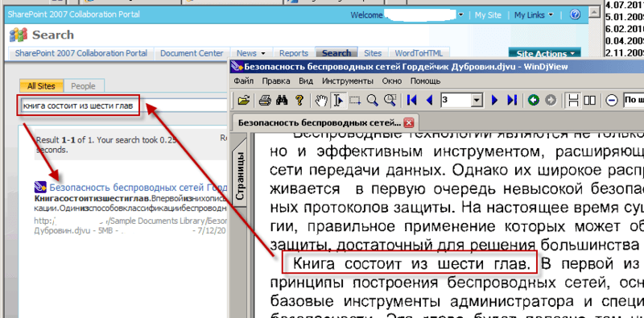Toggle facing pages layout
Viewport: 644px width, 318px height.
click(590, 100)
